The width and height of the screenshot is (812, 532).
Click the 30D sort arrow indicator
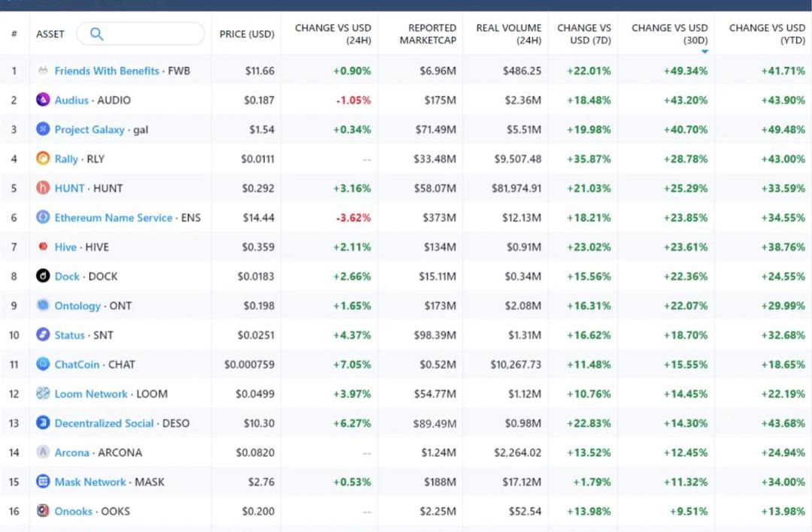tap(704, 52)
